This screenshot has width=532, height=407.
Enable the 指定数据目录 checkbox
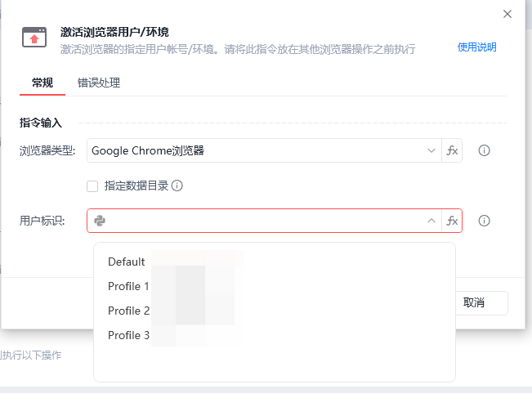(93, 186)
